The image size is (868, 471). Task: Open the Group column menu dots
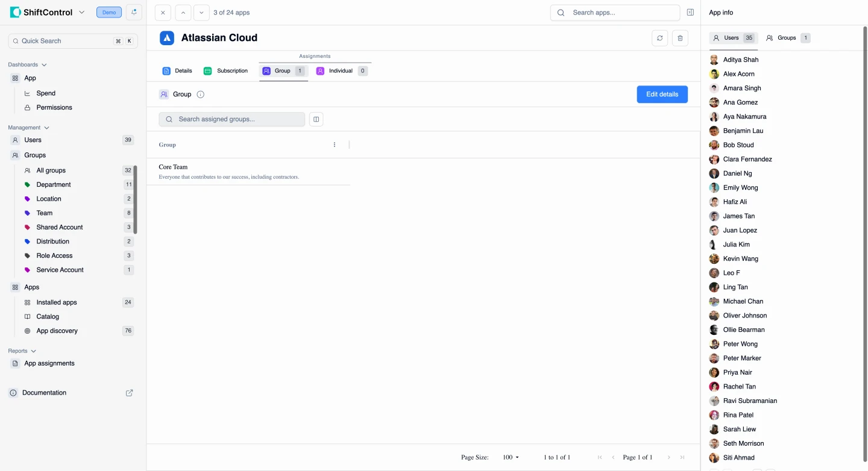point(335,145)
